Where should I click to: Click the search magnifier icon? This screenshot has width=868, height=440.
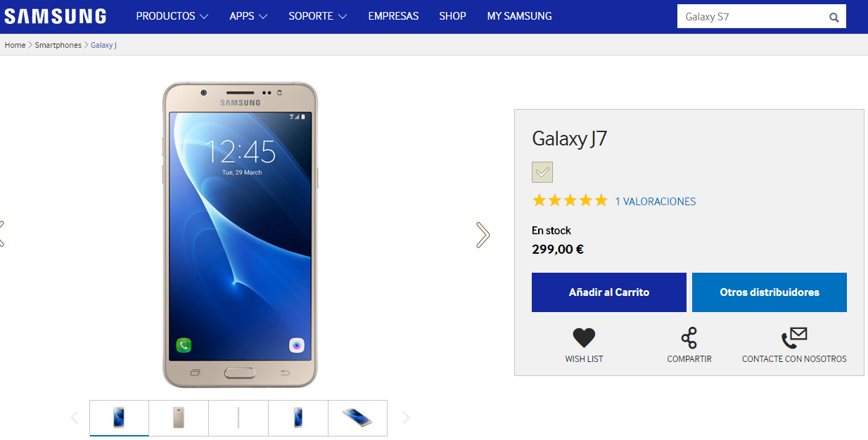[x=834, y=18]
